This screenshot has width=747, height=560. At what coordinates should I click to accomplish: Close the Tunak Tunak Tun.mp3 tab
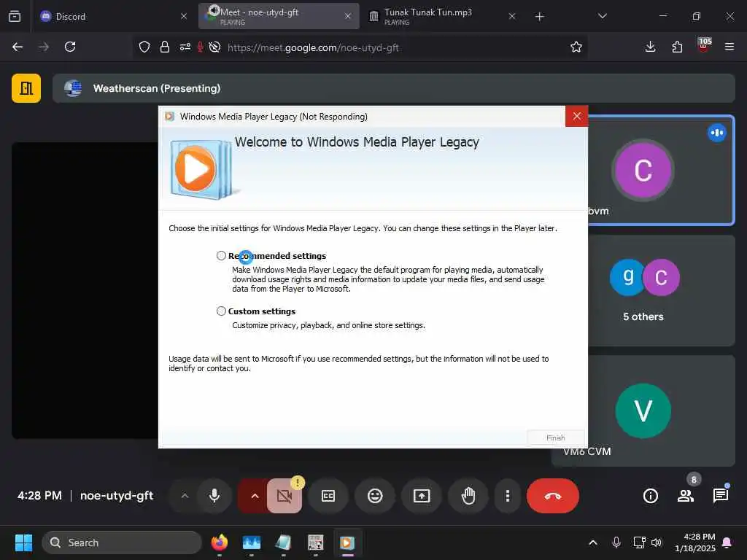click(x=511, y=16)
